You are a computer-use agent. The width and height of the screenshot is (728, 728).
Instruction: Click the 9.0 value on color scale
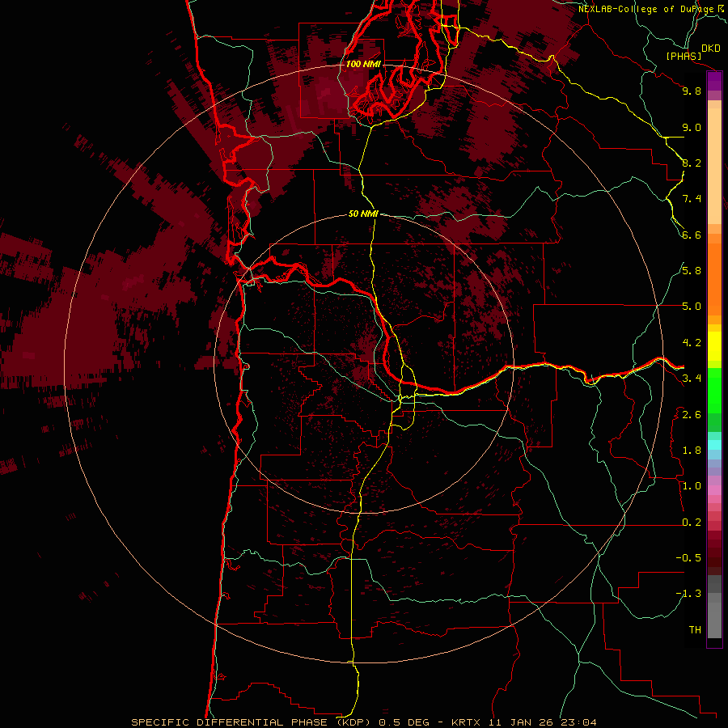coord(692,127)
